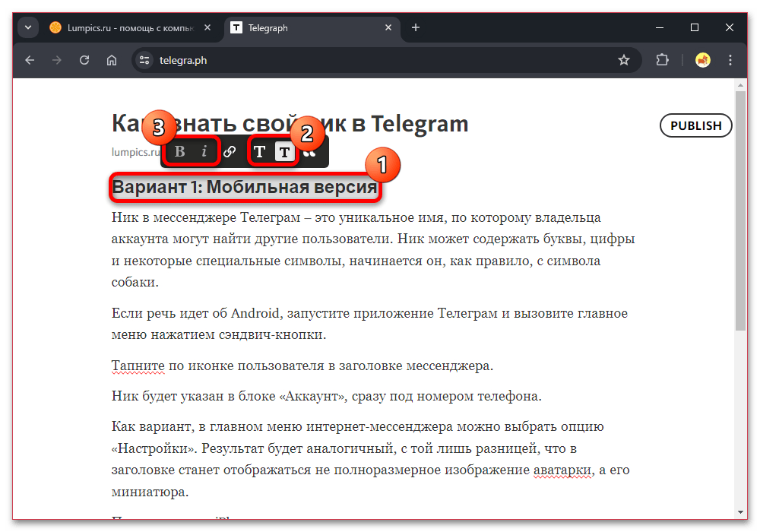Apply the quote formatting icon
This screenshot has height=532, width=760.
(310, 154)
